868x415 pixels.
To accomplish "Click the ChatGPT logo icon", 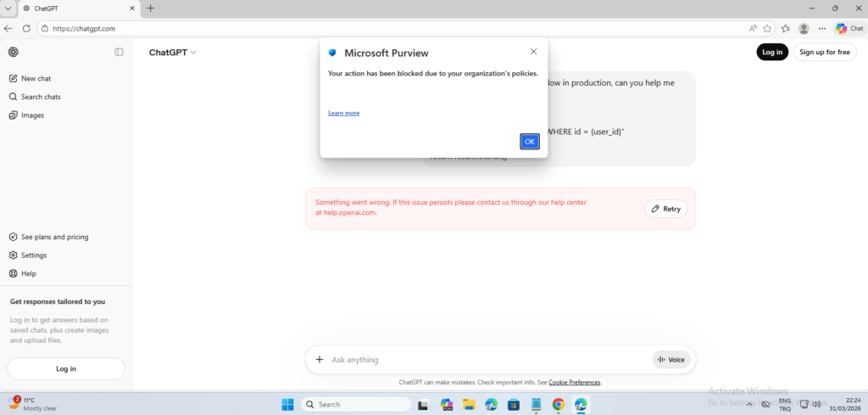I will click(14, 52).
